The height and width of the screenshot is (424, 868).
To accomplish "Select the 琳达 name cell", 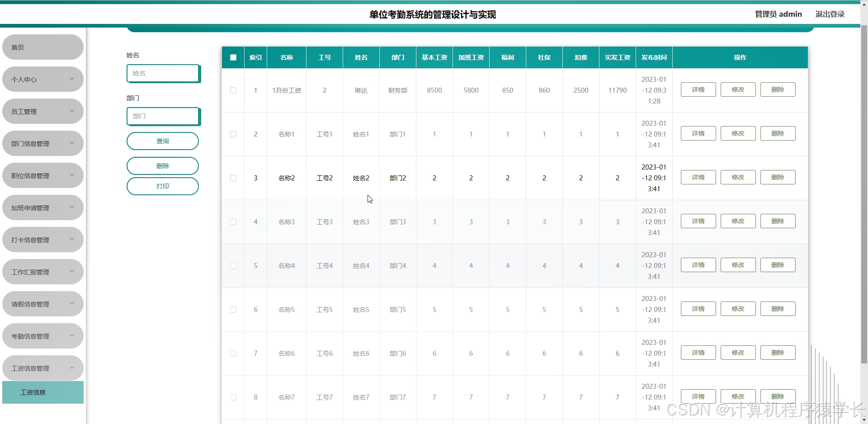I will [361, 90].
